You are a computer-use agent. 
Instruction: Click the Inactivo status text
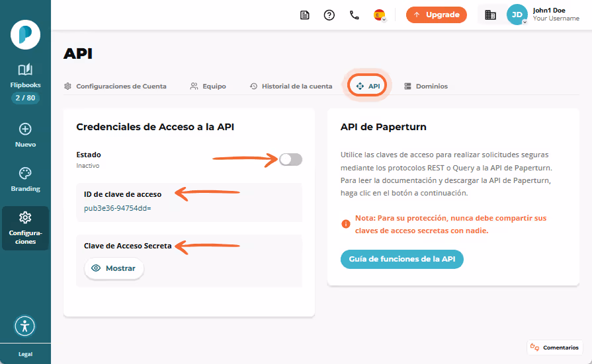coord(87,166)
